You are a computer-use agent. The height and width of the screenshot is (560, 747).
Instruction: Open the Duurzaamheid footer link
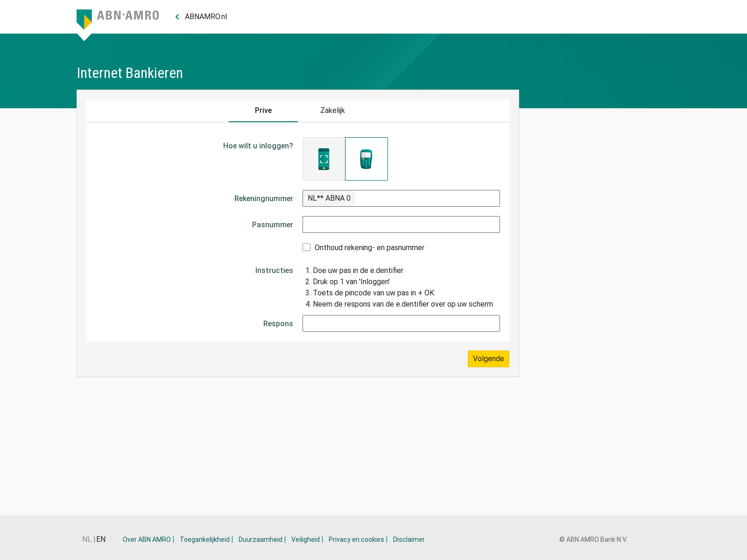(x=261, y=539)
